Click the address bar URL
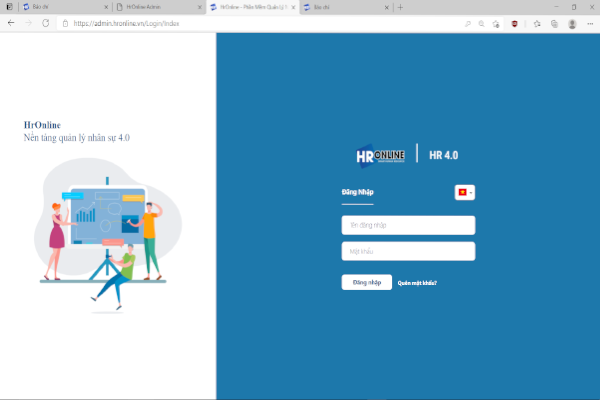Screen dimensions: 600x400 tap(126, 23)
